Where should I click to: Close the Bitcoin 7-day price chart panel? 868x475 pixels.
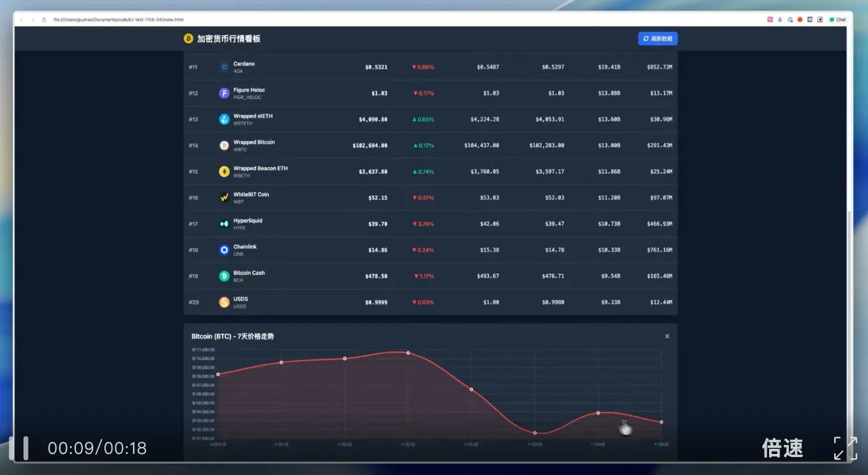[x=667, y=336]
